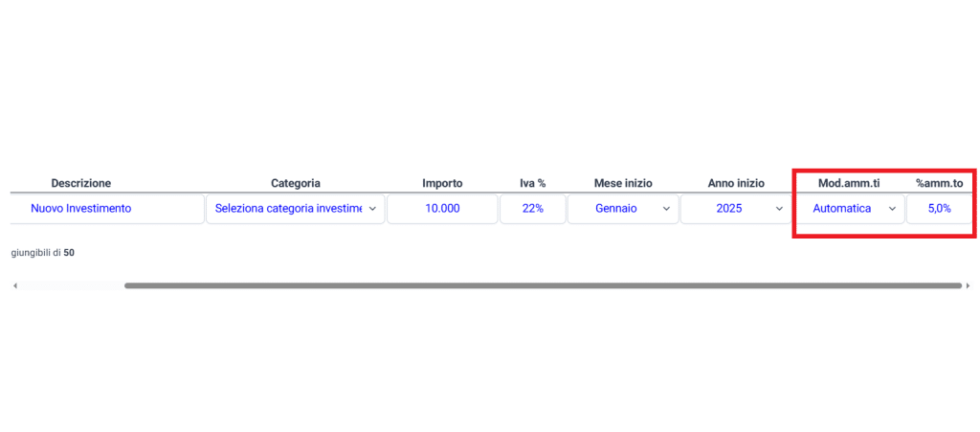
Task: Click the 10.000 amount input field
Action: [442, 209]
